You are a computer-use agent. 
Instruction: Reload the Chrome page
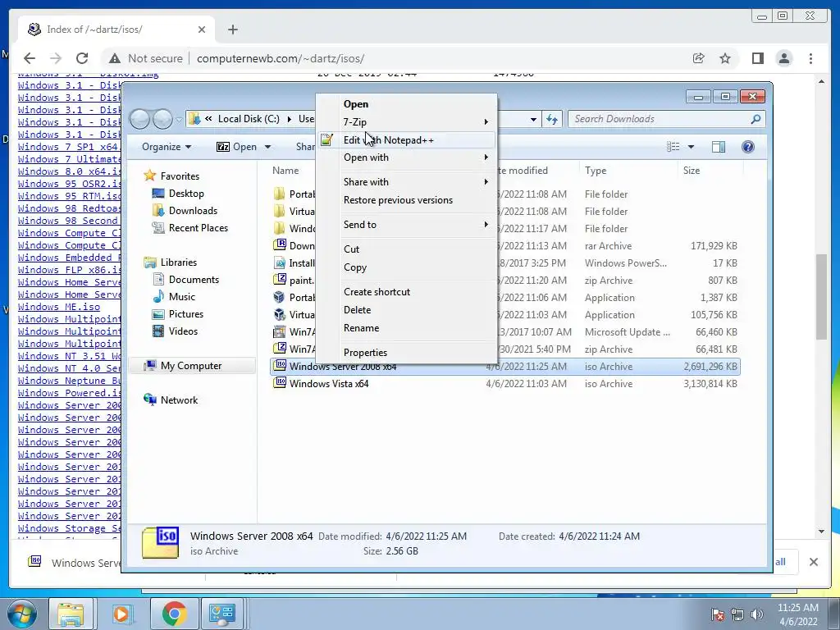[82, 58]
